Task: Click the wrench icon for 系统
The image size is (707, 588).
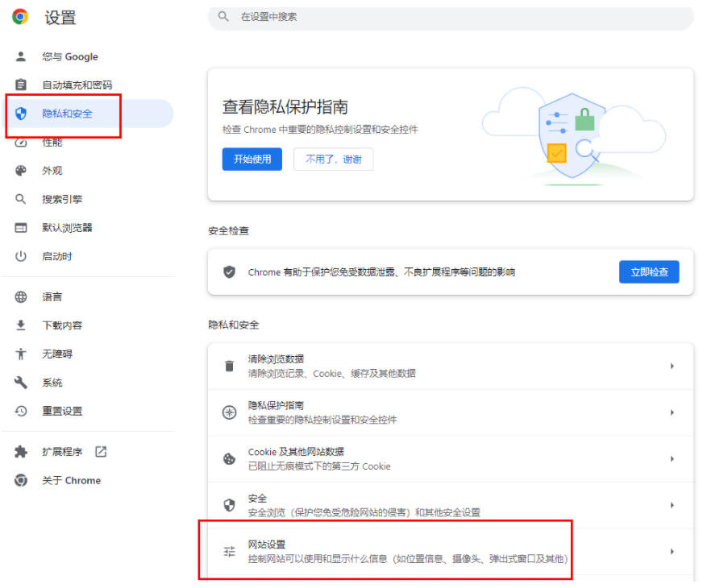Action: tap(21, 383)
